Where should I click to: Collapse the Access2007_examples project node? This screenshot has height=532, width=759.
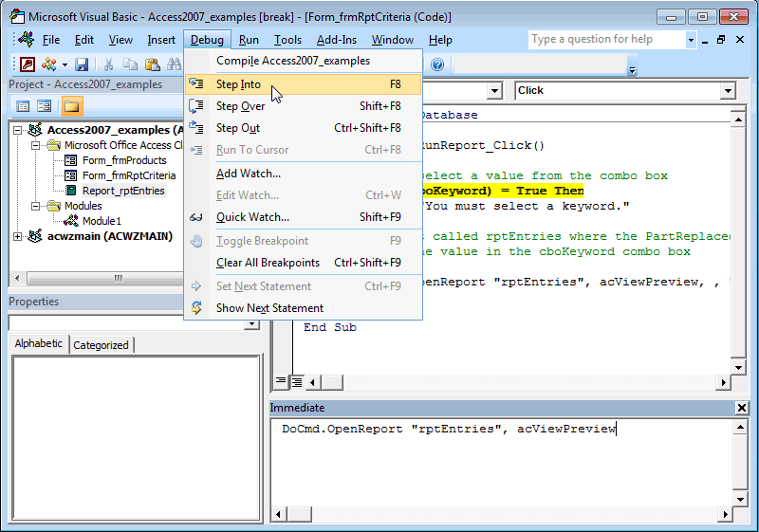pyautogui.click(x=17, y=130)
